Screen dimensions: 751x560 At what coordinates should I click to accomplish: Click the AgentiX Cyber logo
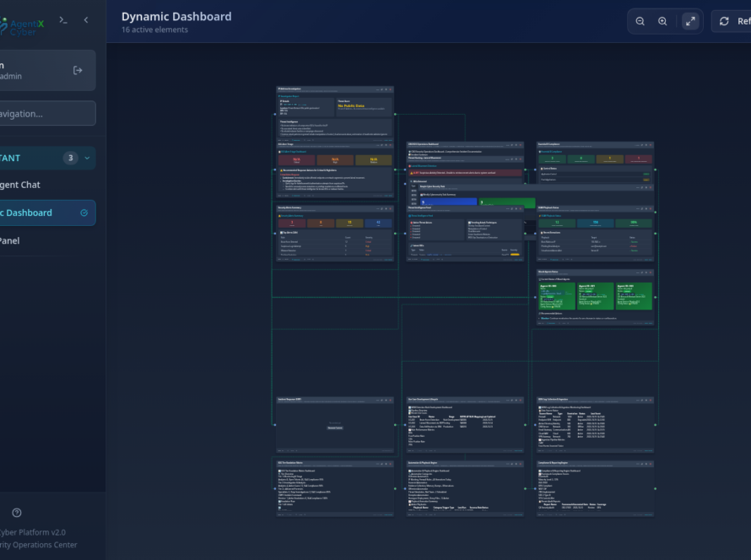(x=25, y=24)
